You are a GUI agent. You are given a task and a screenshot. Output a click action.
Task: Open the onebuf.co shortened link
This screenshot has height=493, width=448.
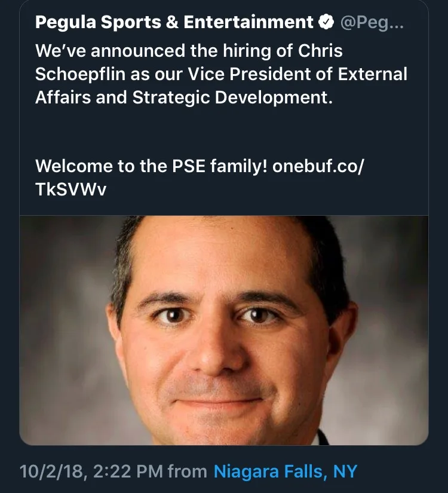click(x=318, y=166)
